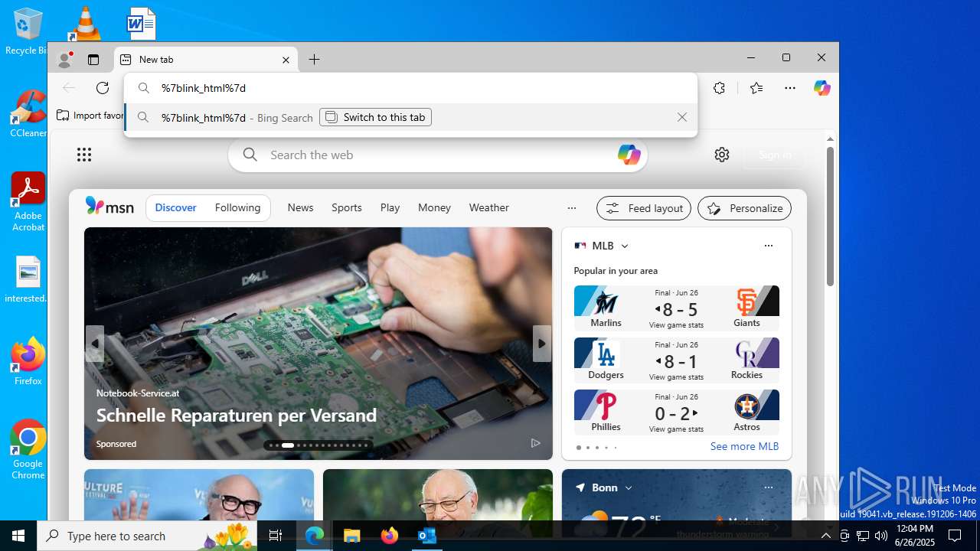This screenshot has height=551, width=980.
Task: Open Outlook from taskbar
Action: click(426, 536)
